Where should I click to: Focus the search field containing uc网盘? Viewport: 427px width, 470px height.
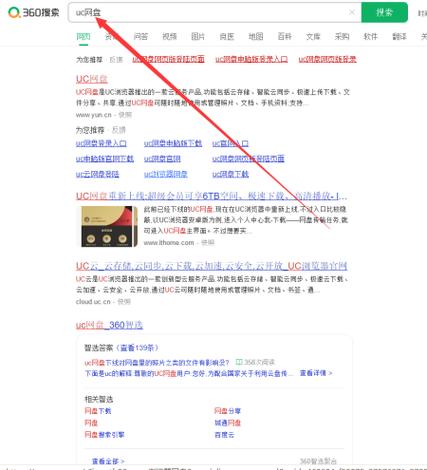tap(215, 12)
